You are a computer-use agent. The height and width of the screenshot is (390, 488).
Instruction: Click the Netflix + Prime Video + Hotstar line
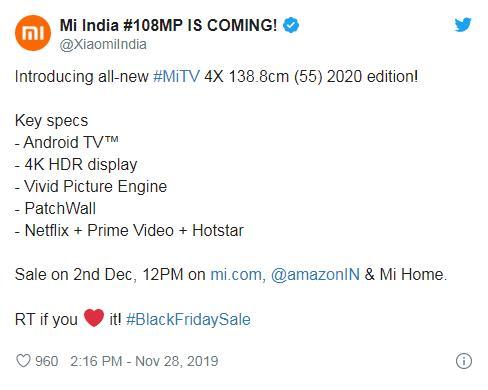[129, 230]
